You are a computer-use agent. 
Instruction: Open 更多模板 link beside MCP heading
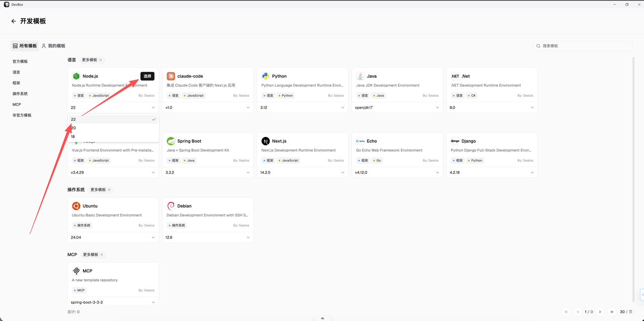93,255
